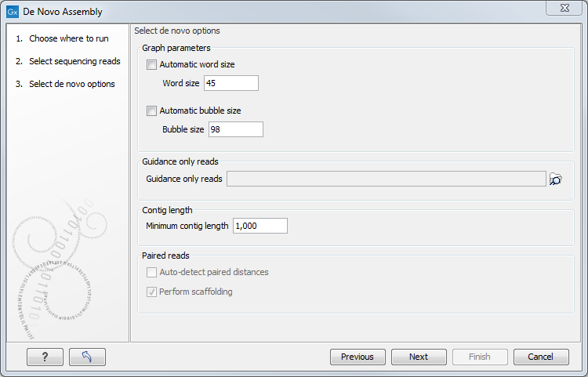
Task: Click the browse icon for guidance only reads
Action: point(556,179)
